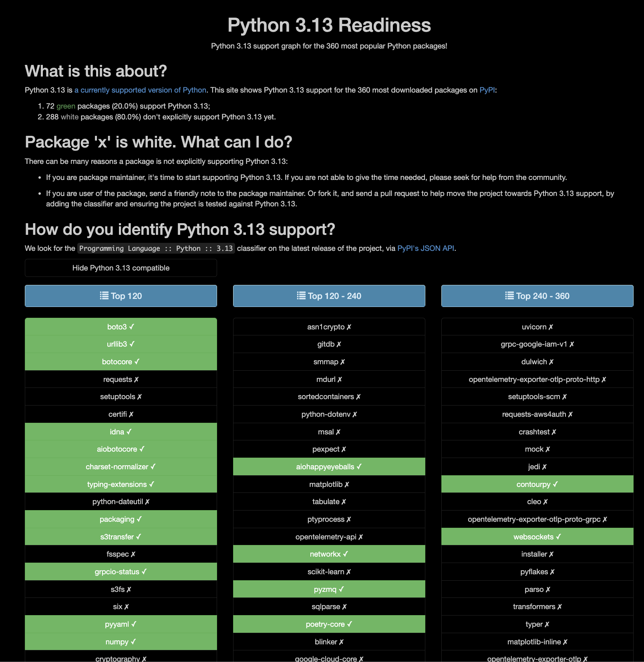Open the jedi package entry
Image resolution: width=644 pixels, height=662 pixels.
pos(537,467)
